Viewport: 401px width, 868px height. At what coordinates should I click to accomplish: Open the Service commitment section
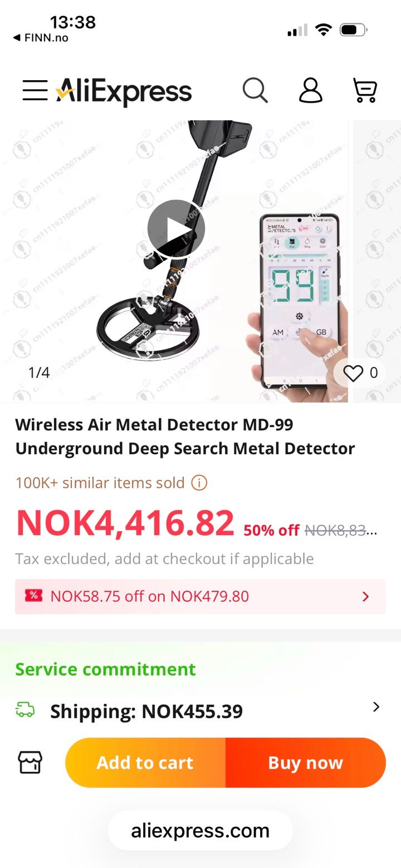tap(105, 669)
